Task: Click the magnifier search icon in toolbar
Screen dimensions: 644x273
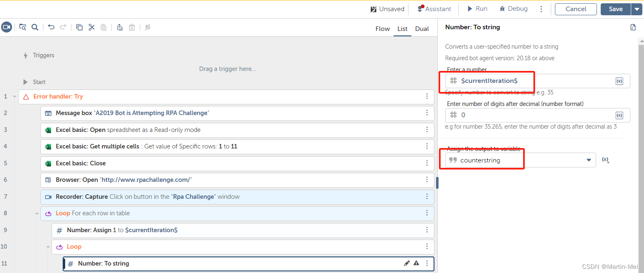Action: 35,27
